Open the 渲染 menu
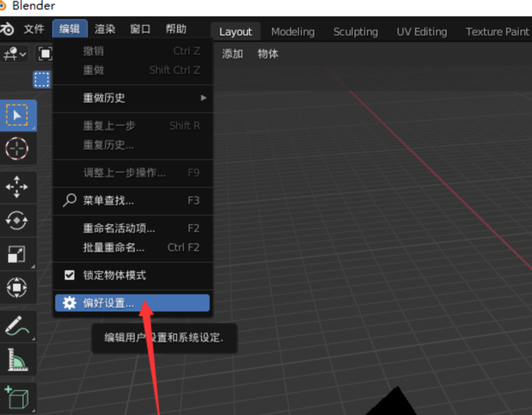 point(105,29)
